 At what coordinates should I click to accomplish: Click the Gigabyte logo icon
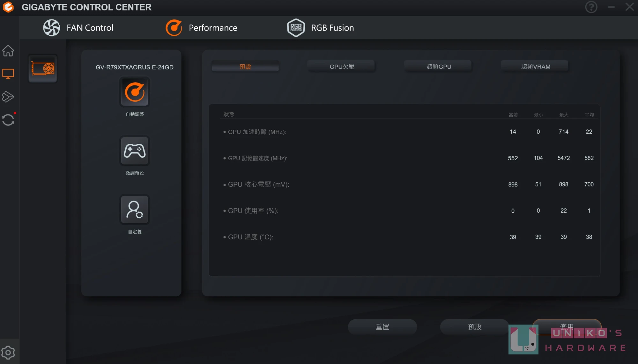click(x=8, y=7)
